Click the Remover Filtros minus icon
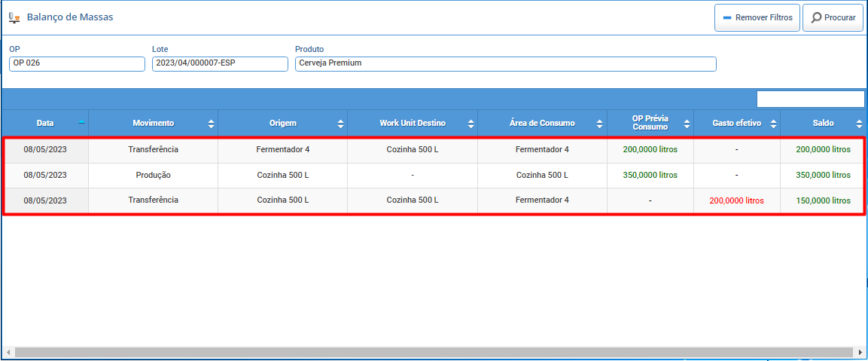The width and height of the screenshot is (868, 361). tap(726, 18)
